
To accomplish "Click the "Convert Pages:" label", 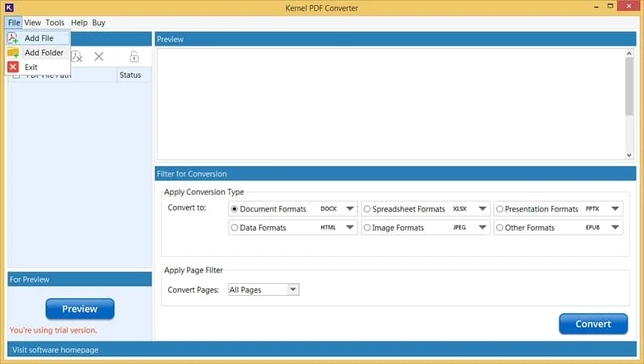I will (193, 290).
